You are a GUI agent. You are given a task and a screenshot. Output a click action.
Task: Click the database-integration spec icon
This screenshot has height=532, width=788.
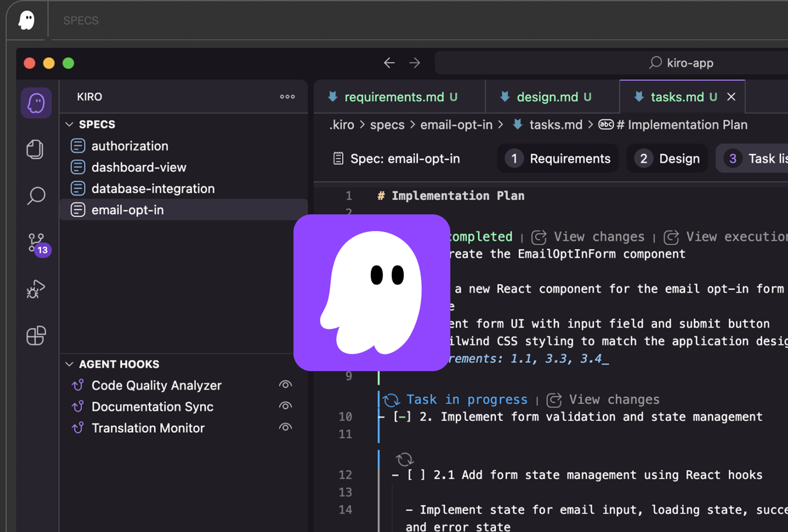click(78, 189)
